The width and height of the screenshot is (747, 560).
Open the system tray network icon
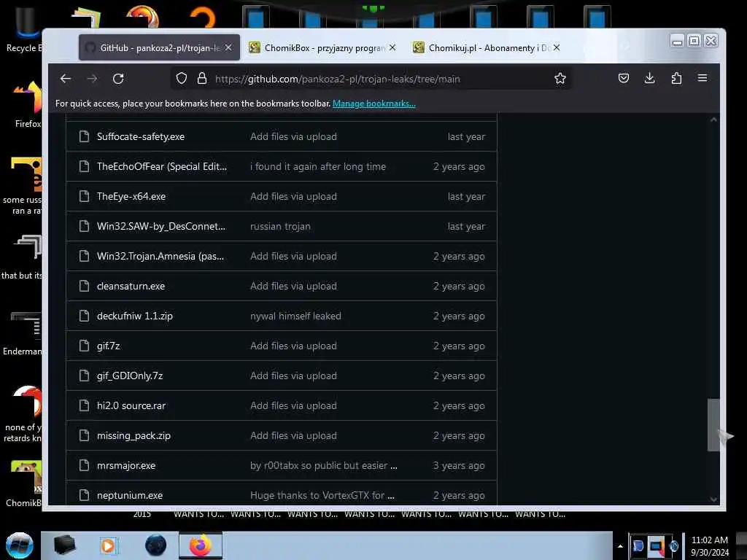[656, 546]
